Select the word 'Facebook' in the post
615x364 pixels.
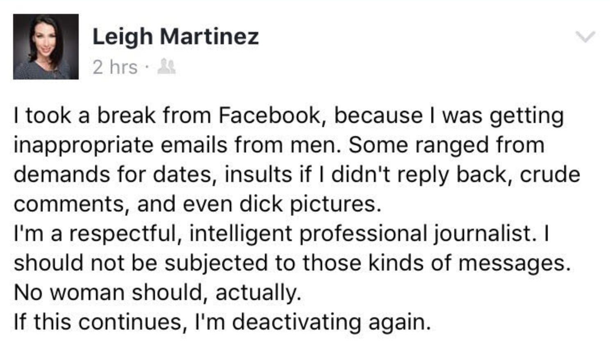tap(269, 115)
